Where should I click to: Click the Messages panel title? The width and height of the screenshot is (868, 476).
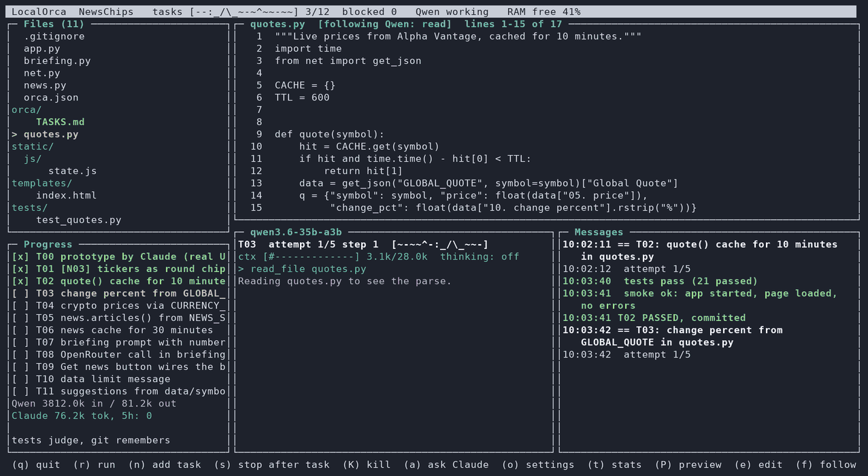click(x=599, y=232)
